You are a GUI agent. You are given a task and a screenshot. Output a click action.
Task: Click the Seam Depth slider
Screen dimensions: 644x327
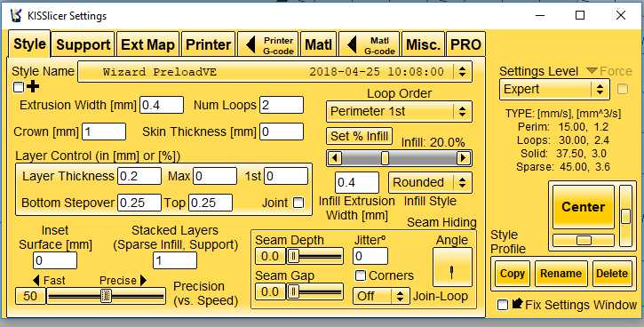point(315,257)
